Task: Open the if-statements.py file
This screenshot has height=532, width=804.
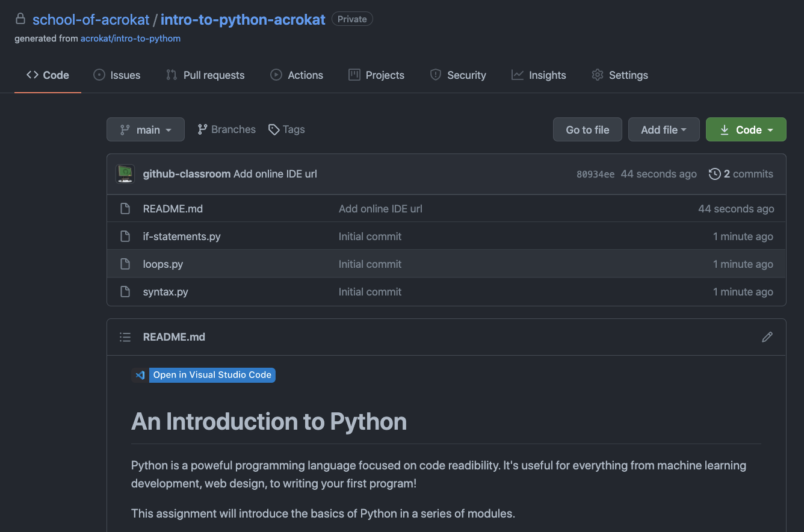Action: click(182, 237)
